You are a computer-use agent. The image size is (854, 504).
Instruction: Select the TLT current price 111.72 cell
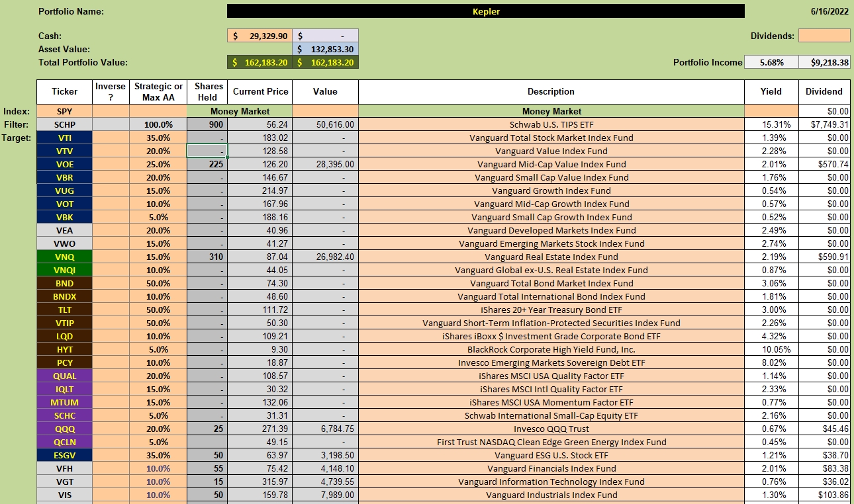point(260,310)
